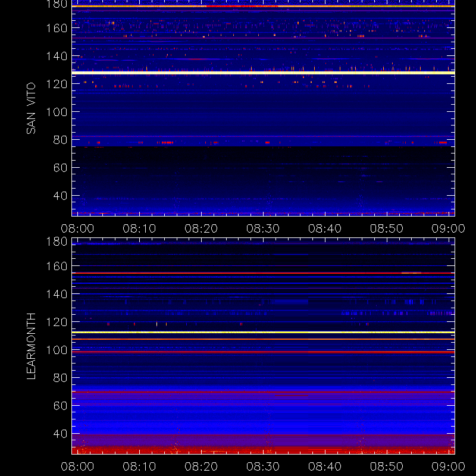Click 08:10 time label under SAN VITO plot
The height and width of the screenshot is (476, 476).
tap(139, 228)
